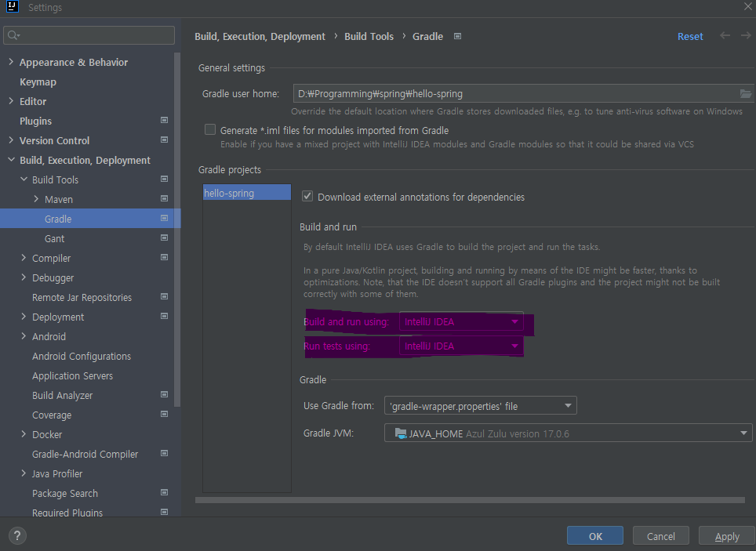Viewport: 756px width, 551px height.
Task: Navigate forward with the right arrow
Action: (746, 36)
